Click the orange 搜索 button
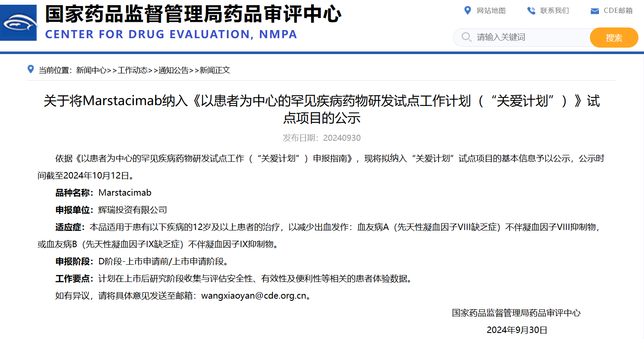The width and height of the screenshot is (644, 339). tap(614, 38)
